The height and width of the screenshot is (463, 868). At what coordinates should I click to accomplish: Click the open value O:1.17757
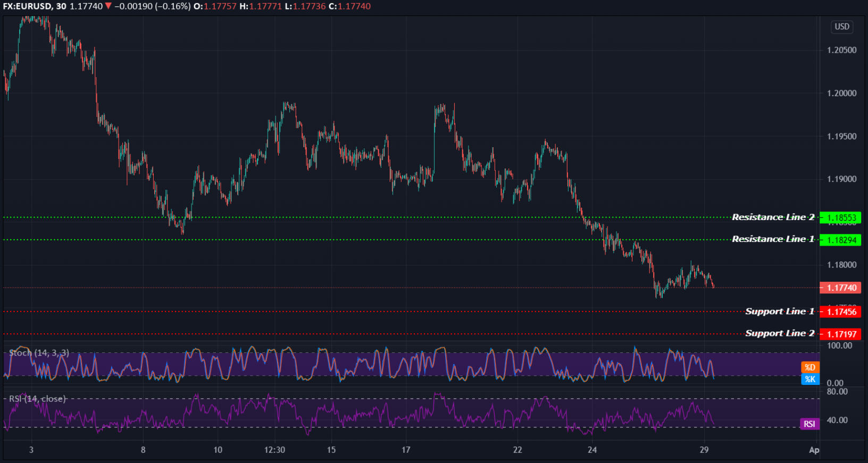pyautogui.click(x=215, y=6)
